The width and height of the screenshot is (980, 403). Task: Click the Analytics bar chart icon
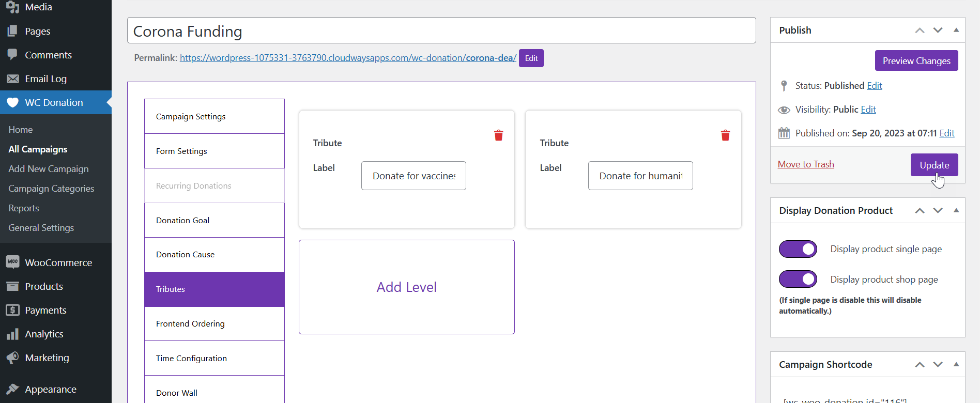coord(12,334)
